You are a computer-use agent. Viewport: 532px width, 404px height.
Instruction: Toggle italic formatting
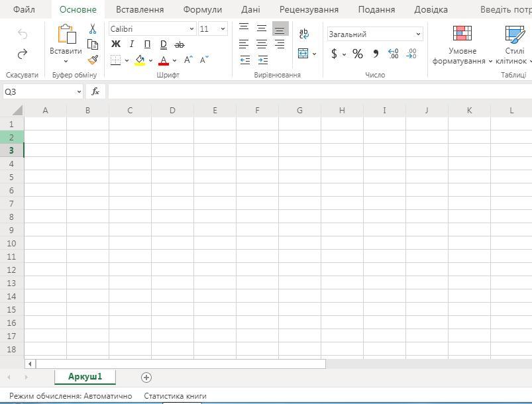tap(132, 44)
